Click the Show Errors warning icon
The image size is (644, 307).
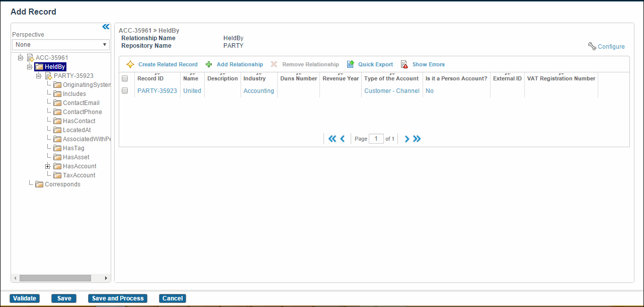tap(404, 64)
